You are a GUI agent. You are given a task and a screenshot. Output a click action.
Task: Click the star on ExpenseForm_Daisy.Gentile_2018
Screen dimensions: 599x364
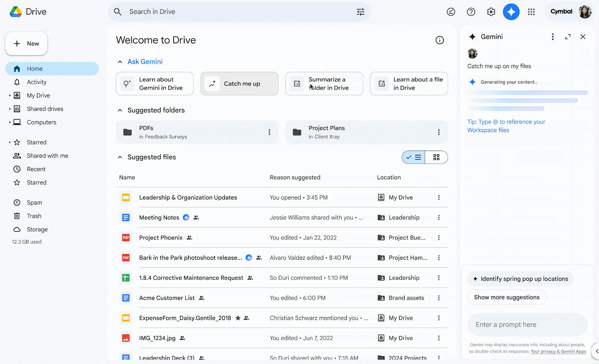[238, 318]
